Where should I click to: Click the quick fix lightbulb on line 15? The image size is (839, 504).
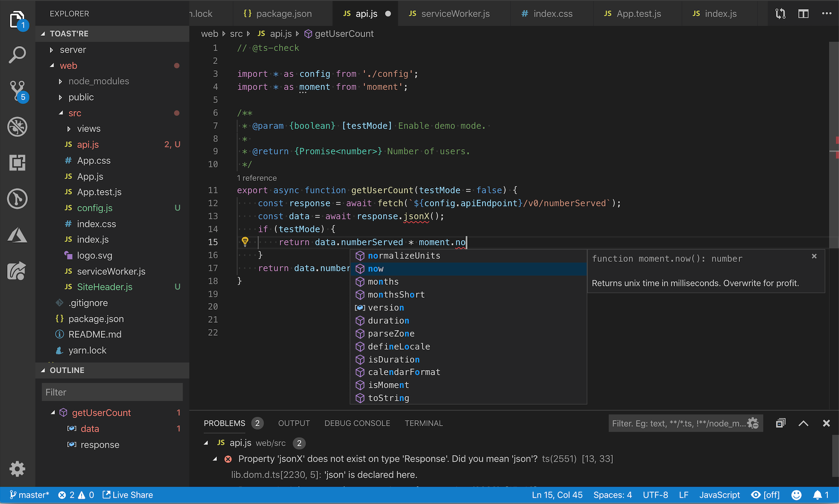(245, 242)
